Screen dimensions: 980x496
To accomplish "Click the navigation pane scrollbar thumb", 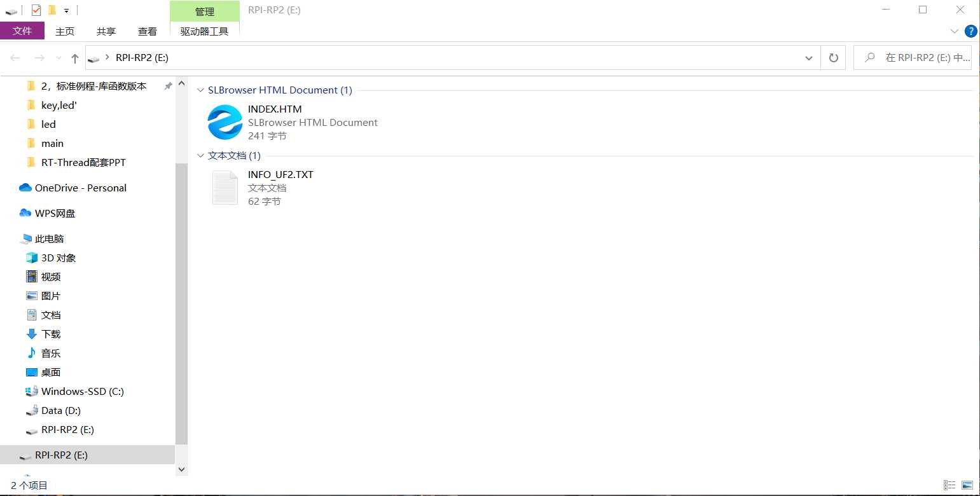I will [x=181, y=304].
